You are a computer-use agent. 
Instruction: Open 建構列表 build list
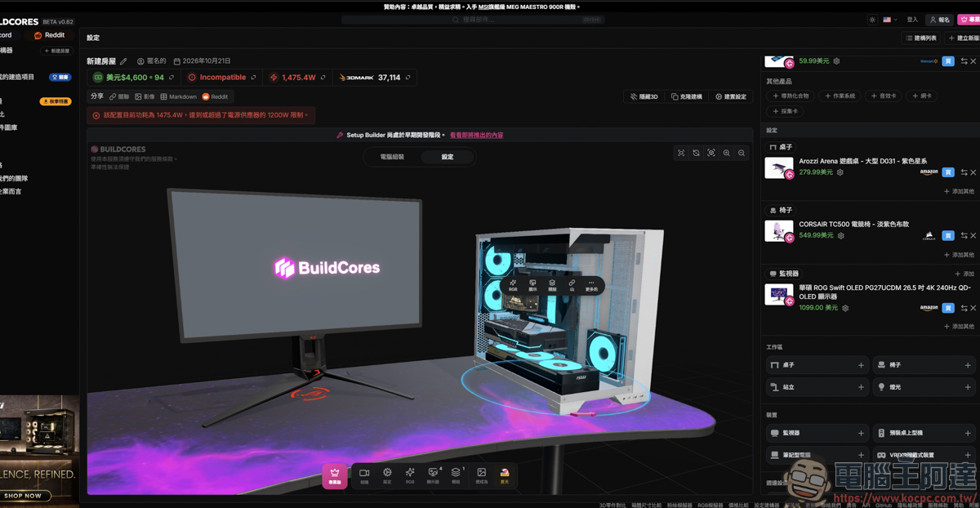921,38
